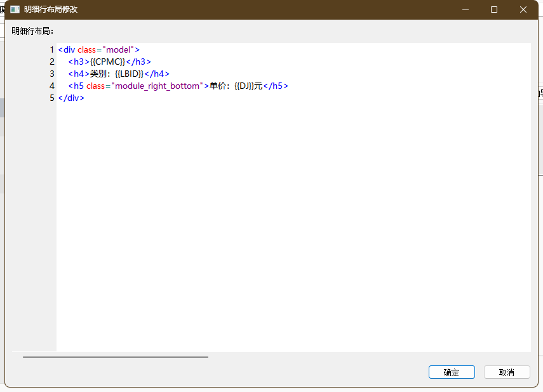543x392 pixels.
Task: Select line number 2 in the gutter
Action: point(51,62)
